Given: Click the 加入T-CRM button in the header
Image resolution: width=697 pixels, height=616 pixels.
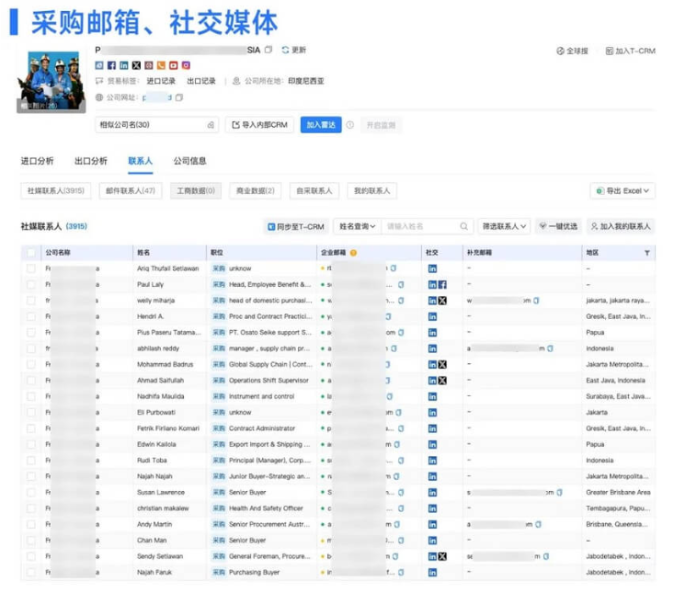Looking at the screenshot, I should pyautogui.click(x=630, y=51).
